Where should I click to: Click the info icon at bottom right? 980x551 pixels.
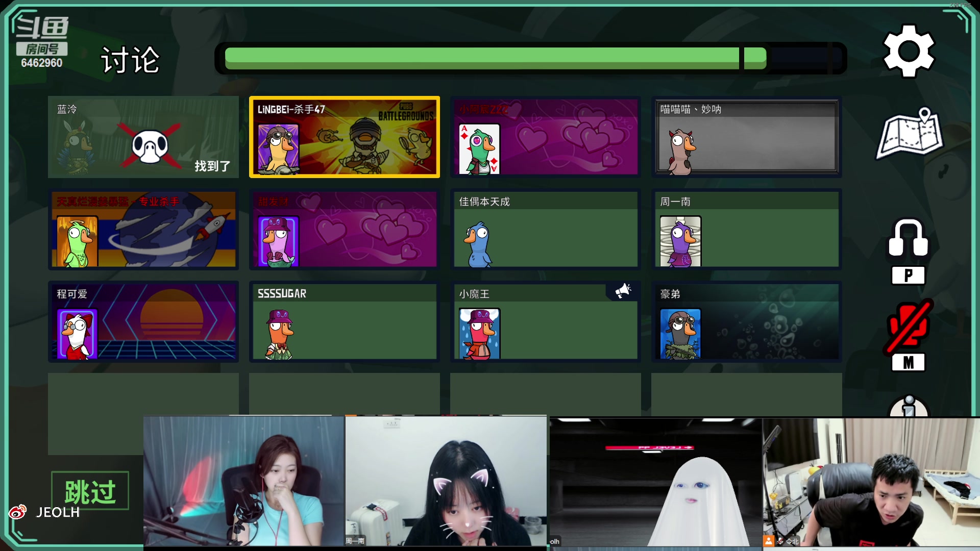(908, 408)
